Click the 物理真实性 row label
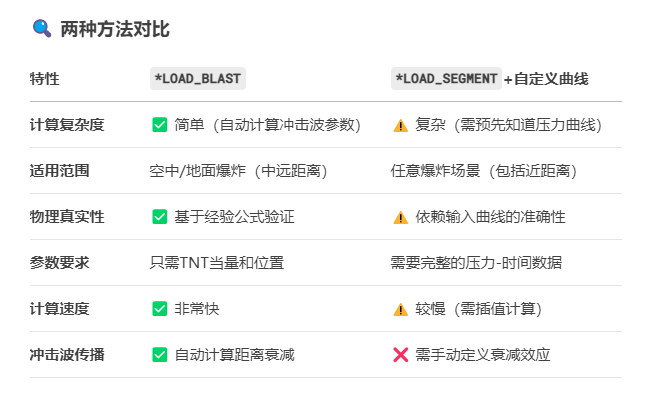This screenshot has width=669, height=393. 67,217
